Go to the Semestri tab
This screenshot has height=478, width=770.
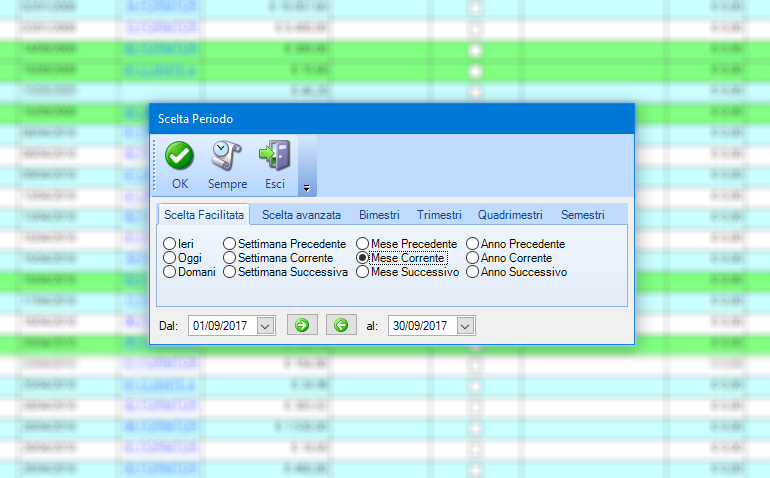(583, 214)
